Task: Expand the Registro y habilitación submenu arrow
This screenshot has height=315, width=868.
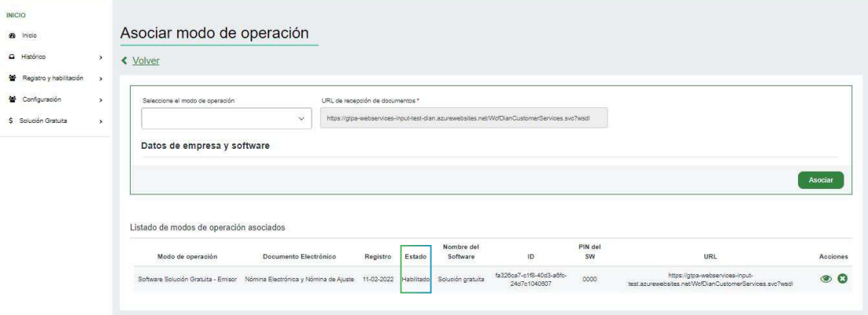Action: click(102, 78)
